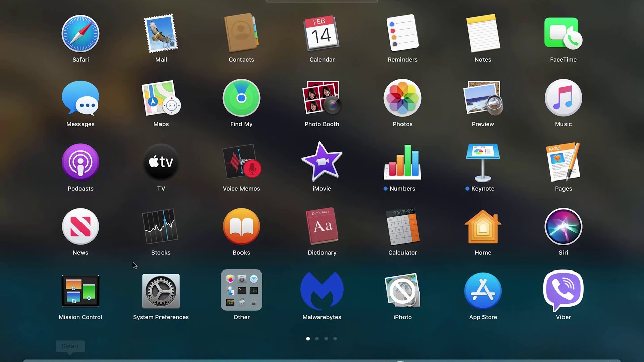644x362 pixels.
Task: Open the Apple TV app
Action: (x=161, y=162)
